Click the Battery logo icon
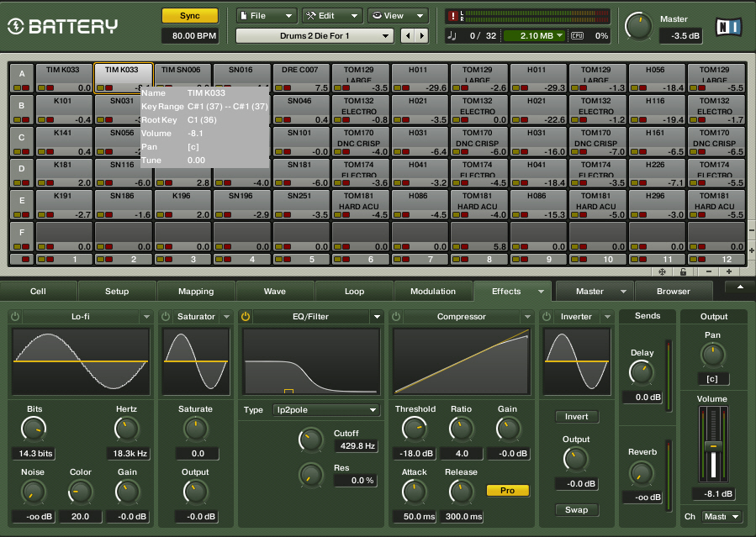 click(x=15, y=26)
